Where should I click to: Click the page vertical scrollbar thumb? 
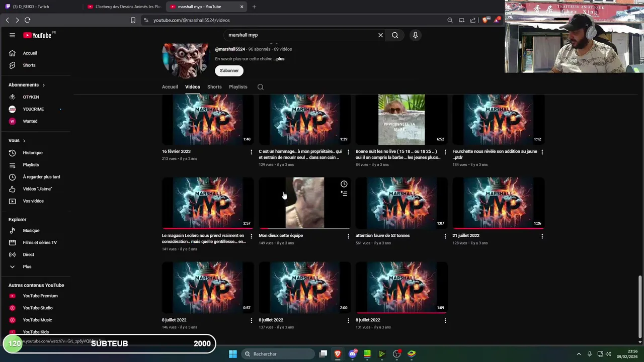[x=640, y=306]
